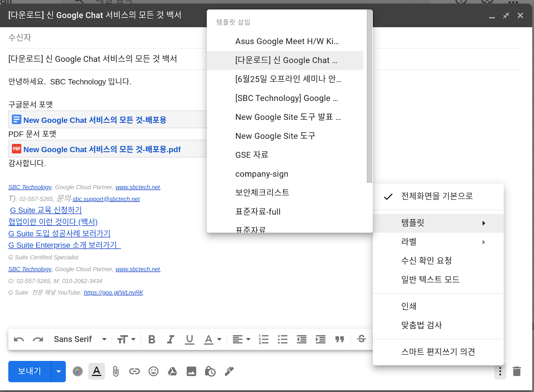Select 수신 확인 요청 menu item
The image size is (534, 392).
click(x=438, y=261)
